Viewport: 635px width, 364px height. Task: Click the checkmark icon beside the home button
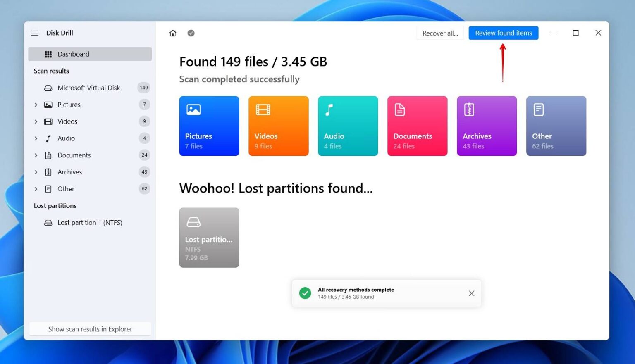191,33
